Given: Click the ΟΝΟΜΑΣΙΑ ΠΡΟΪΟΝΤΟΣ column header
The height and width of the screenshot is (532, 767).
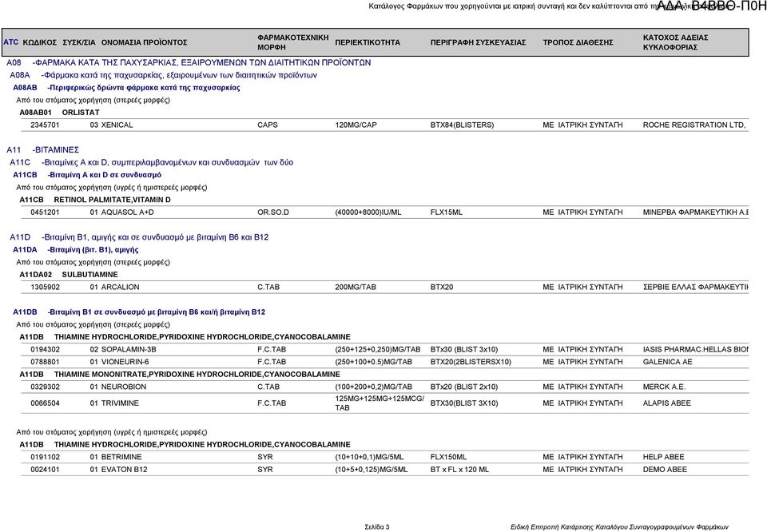Looking at the screenshot, I should (x=145, y=42).
